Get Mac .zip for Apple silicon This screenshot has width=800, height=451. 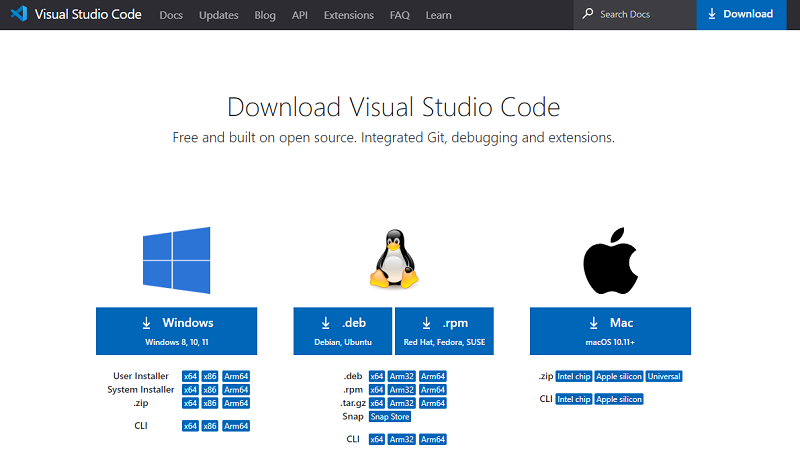(619, 377)
